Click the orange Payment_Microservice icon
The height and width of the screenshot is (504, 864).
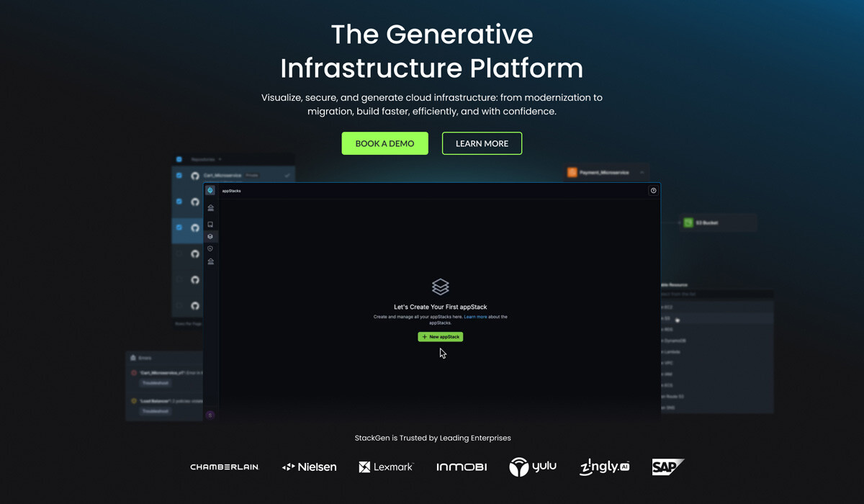tap(574, 172)
